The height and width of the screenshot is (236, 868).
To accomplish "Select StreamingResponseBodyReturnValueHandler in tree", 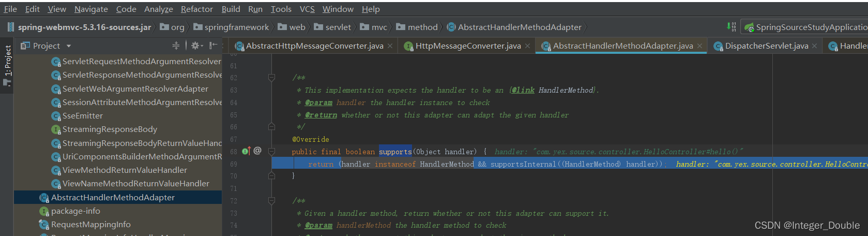I will coord(136,143).
